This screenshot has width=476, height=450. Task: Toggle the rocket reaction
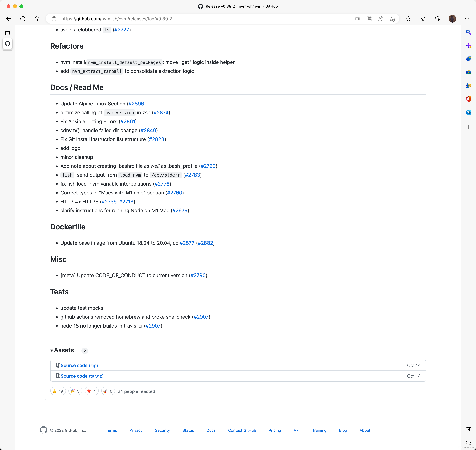[108, 391]
